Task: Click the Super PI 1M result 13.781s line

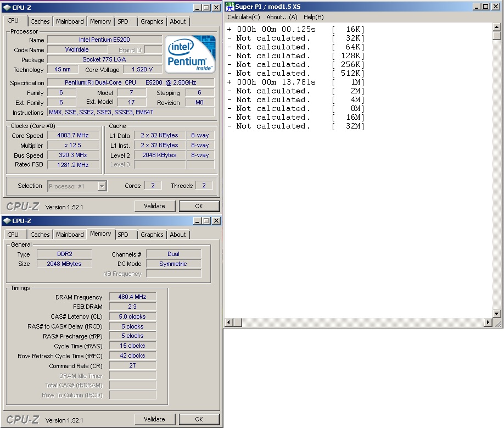Action: click(296, 82)
